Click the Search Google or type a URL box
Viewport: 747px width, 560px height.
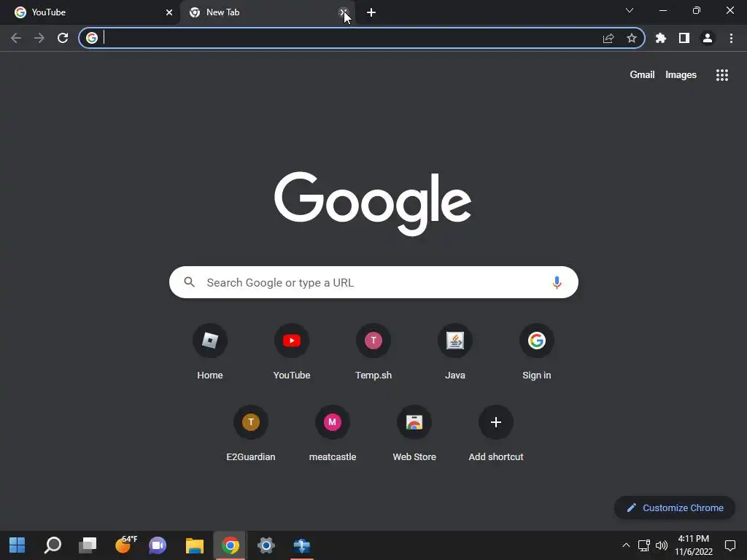click(x=373, y=282)
